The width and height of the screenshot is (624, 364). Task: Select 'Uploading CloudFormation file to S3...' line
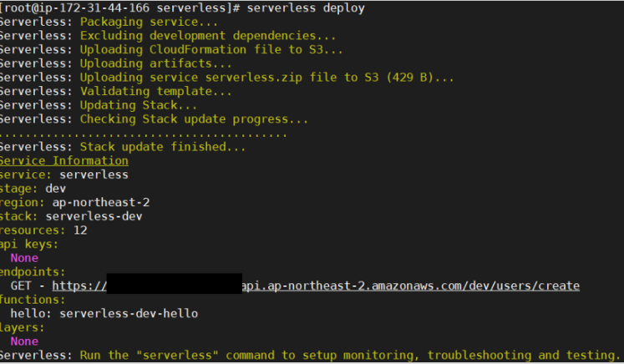click(x=171, y=50)
